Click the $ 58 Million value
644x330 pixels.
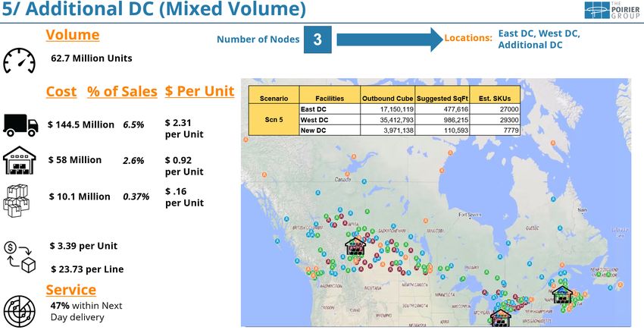tap(75, 159)
